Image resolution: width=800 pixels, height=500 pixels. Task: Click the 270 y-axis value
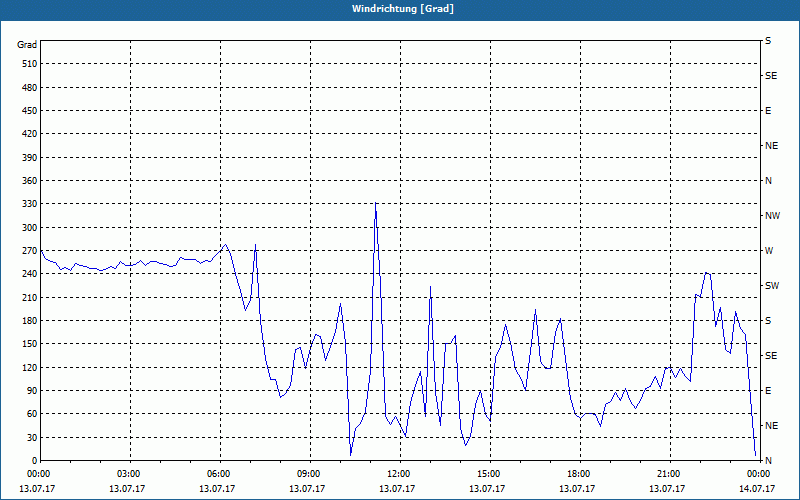30,251
